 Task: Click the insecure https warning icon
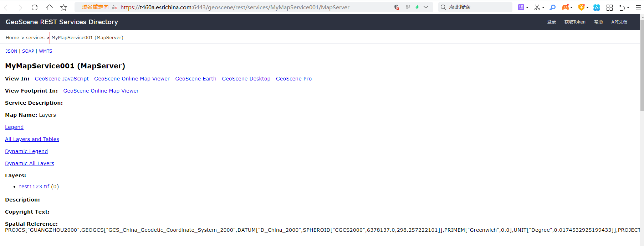coord(114,7)
